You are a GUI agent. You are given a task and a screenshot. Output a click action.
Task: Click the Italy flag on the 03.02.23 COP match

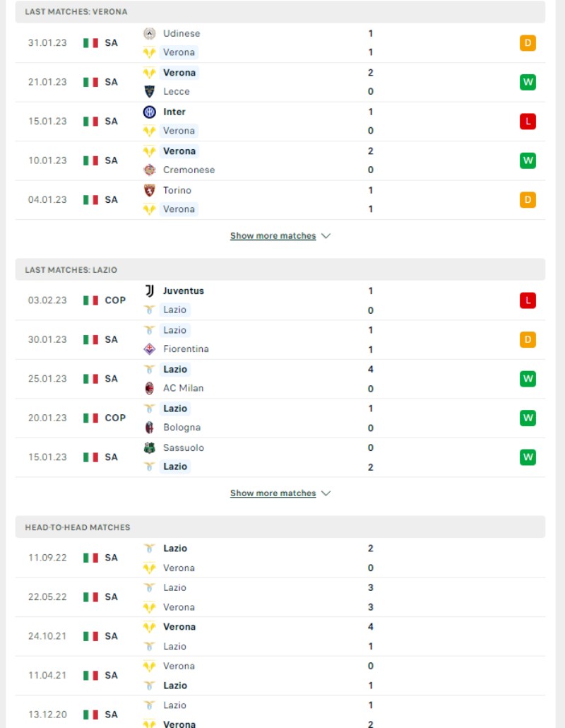[91, 300]
